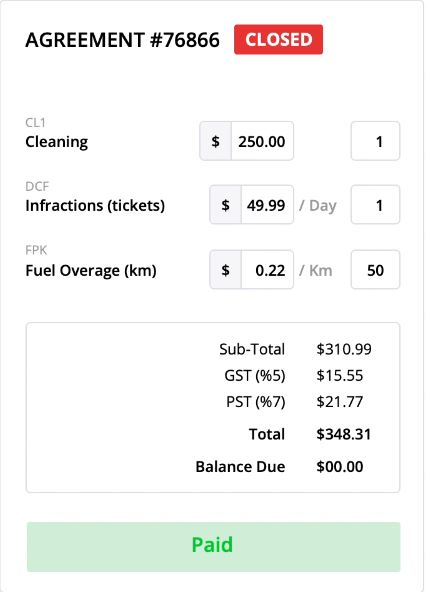The image size is (428, 592).
Task: Click the PST (%7) amount $21.77
Action: click(340, 402)
